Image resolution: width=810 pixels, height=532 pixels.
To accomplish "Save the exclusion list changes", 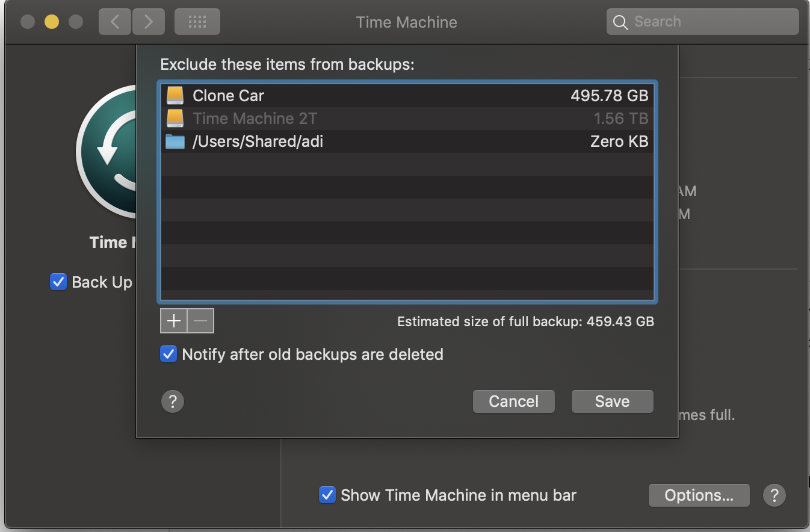I will tap(613, 401).
